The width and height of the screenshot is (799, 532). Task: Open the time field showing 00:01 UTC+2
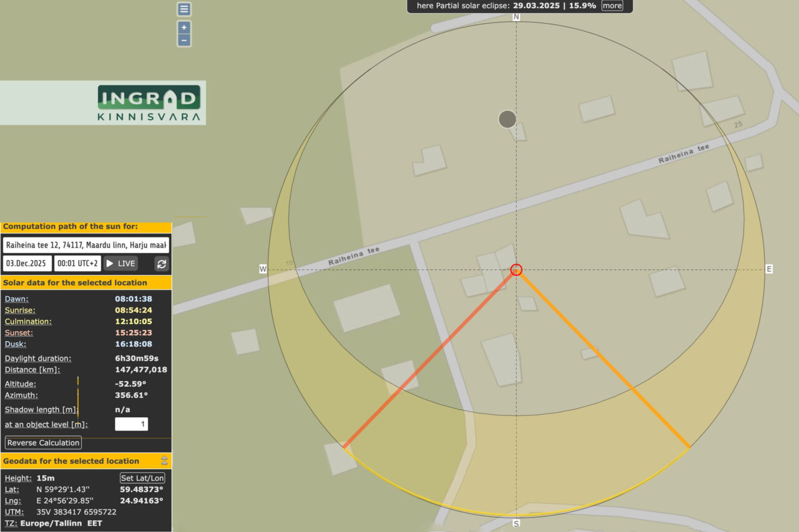77,264
